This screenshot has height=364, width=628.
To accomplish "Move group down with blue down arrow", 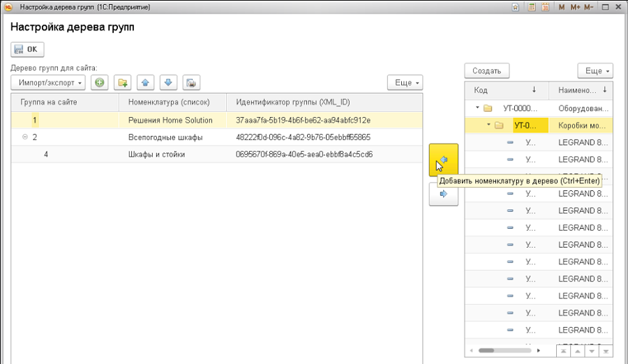I will tap(168, 83).
